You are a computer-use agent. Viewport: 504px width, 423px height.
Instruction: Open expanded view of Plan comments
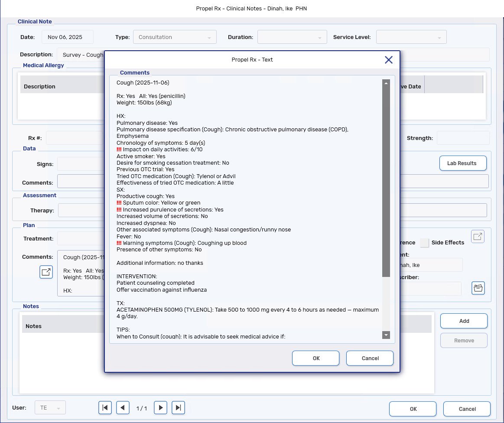tap(46, 272)
